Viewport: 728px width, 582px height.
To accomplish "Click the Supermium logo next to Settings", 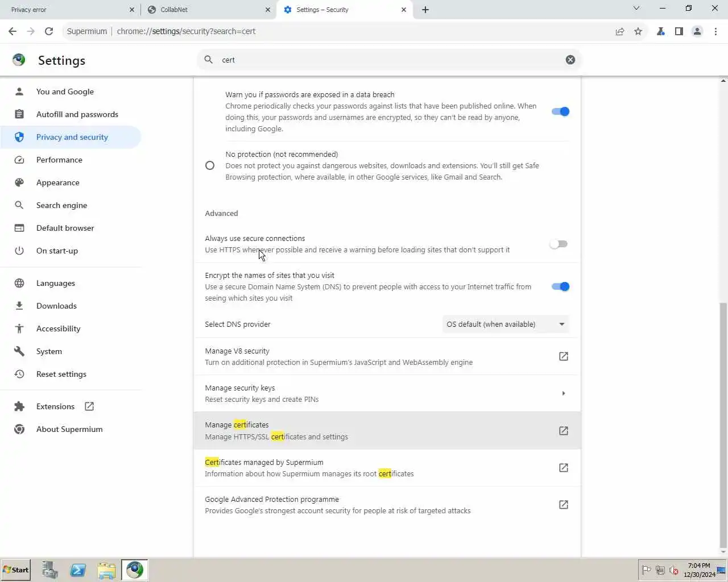I will [x=19, y=60].
